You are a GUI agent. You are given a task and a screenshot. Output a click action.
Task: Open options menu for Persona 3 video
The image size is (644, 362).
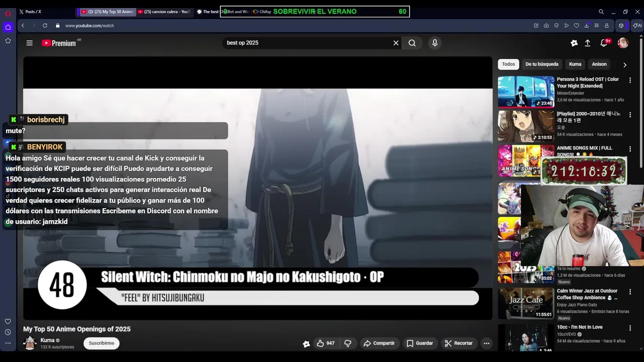click(630, 80)
